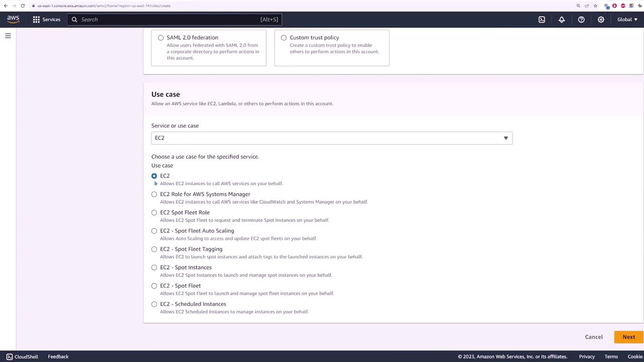Select the EC2 use case radio button
Screen dimensions: 644x362
(x=154, y=176)
